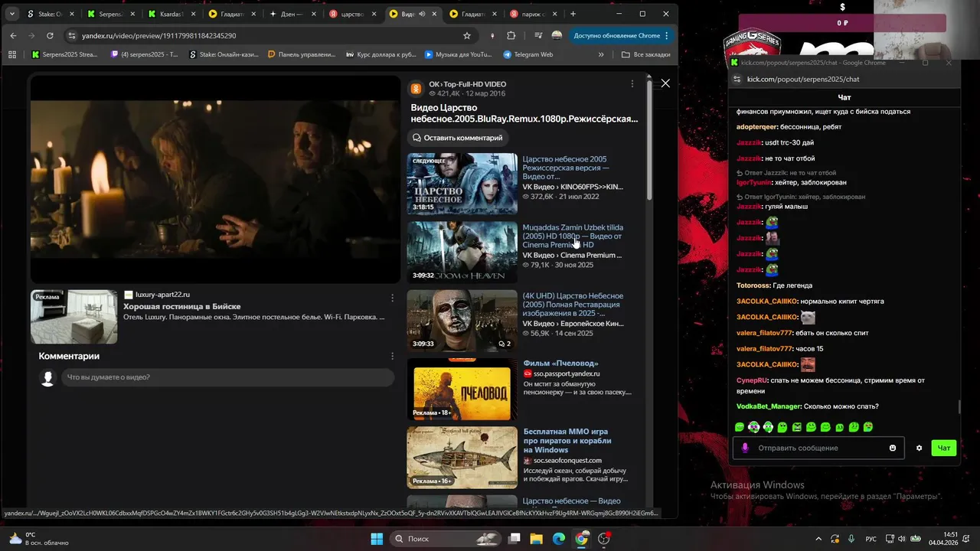Open the Chrome extensions puzzle icon
This screenshot has height=551, width=980.
click(x=511, y=36)
